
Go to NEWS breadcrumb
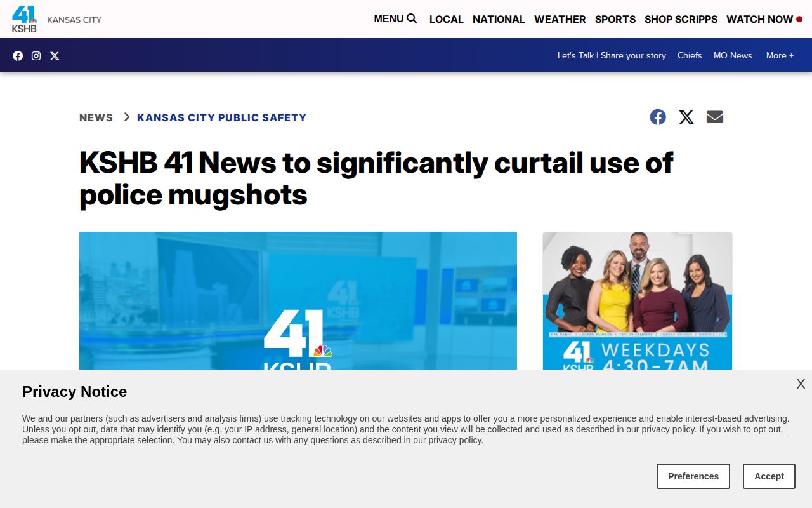pyautogui.click(x=96, y=117)
